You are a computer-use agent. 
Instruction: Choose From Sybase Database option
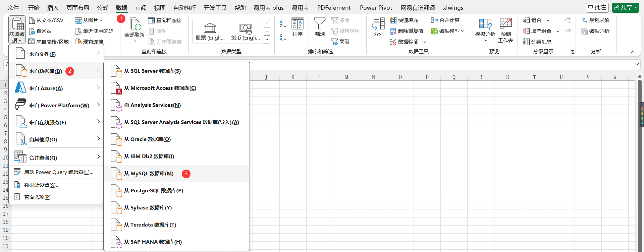pyautogui.click(x=177, y=207)
